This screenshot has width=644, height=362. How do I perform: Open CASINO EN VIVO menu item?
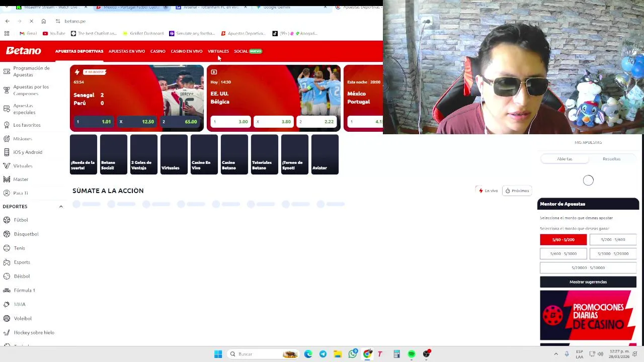pos(186,51)
